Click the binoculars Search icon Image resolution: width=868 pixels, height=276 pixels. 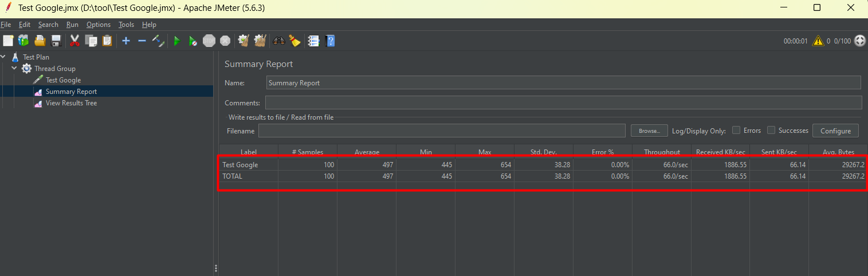point(279,41)
